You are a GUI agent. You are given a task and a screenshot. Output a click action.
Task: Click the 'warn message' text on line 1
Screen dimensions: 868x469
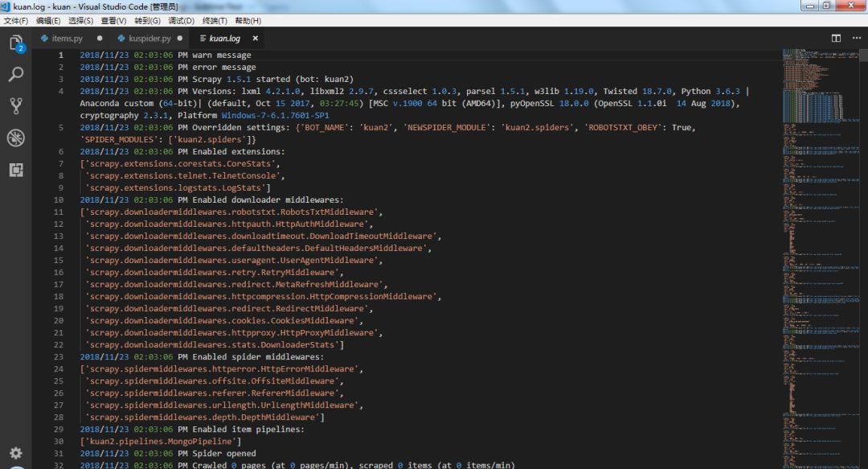[x=222, y=55]
